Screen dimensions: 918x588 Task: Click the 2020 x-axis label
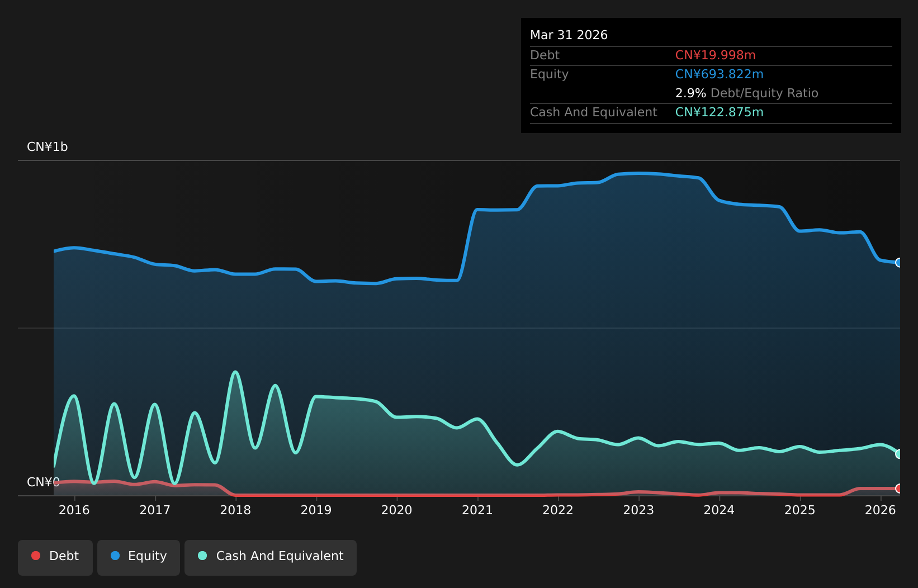(397, 510)
